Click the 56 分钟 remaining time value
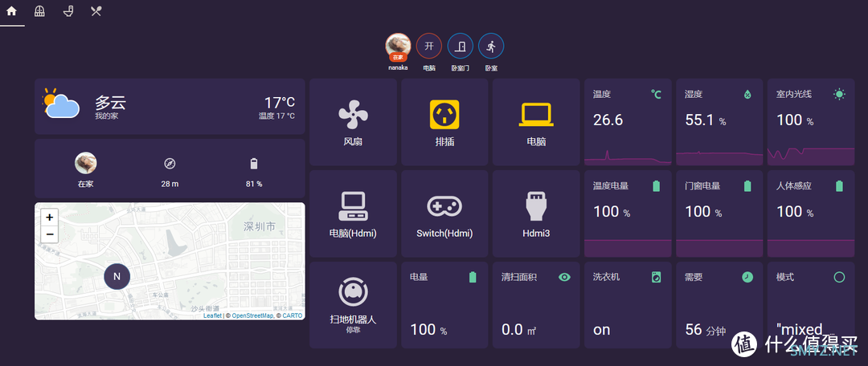 click(706, 330)
